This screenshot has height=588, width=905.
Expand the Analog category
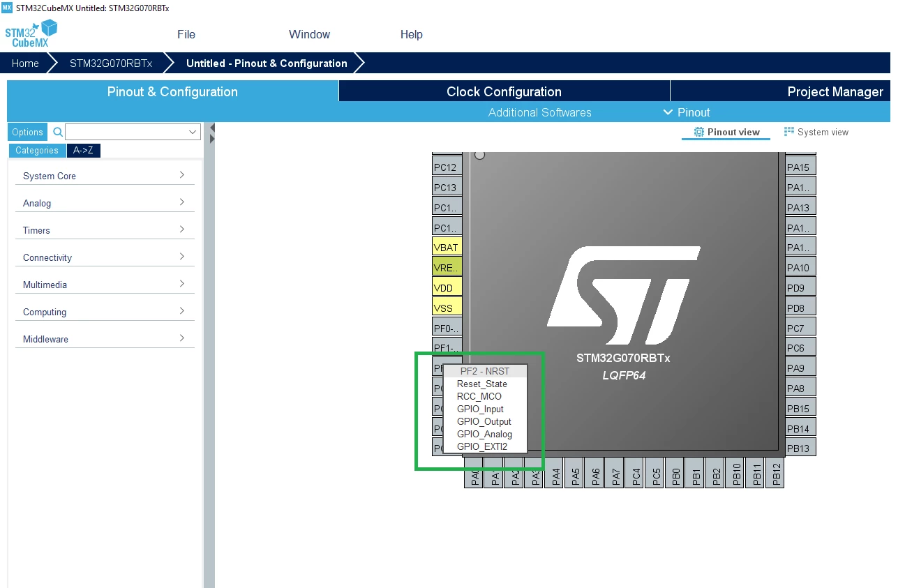point(105,203)
